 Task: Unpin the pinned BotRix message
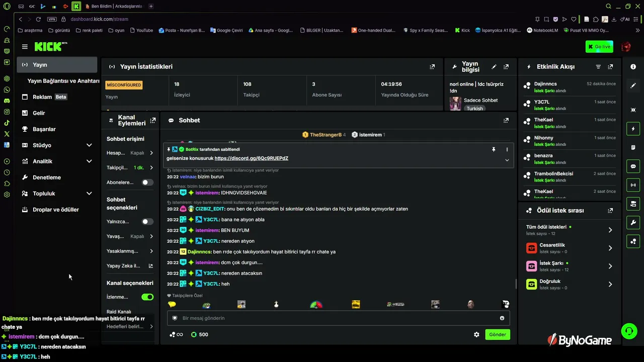pos(494,149)
